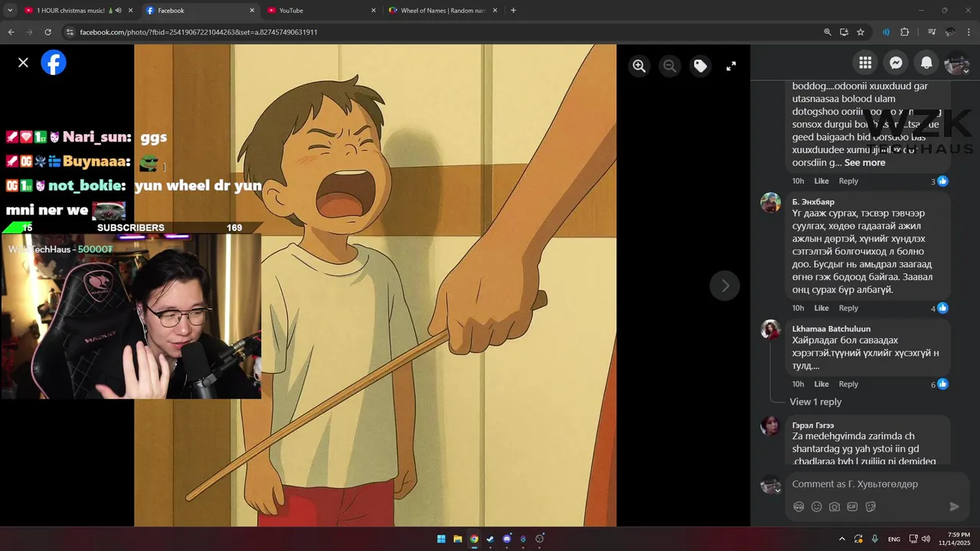Image resolution: width=980 pixels, height=551 pixels.
Task: Reply to Lkhamaa Batchuluun's comment
Action: tap(848, 384)
